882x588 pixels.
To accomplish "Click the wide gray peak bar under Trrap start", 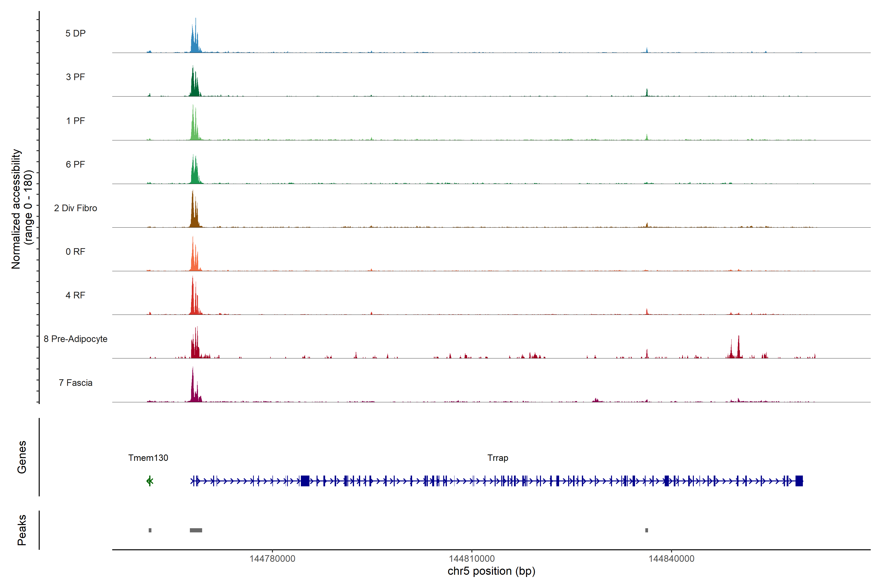I will pos(196,530).
